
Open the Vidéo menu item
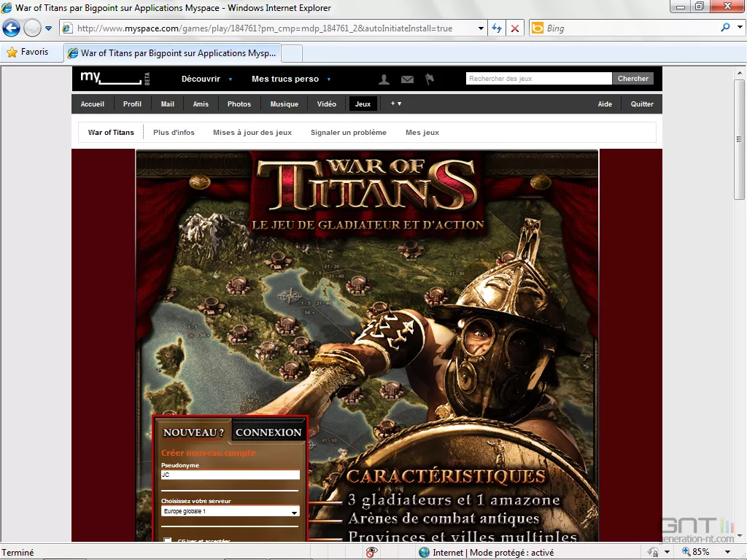pos(327,104)
